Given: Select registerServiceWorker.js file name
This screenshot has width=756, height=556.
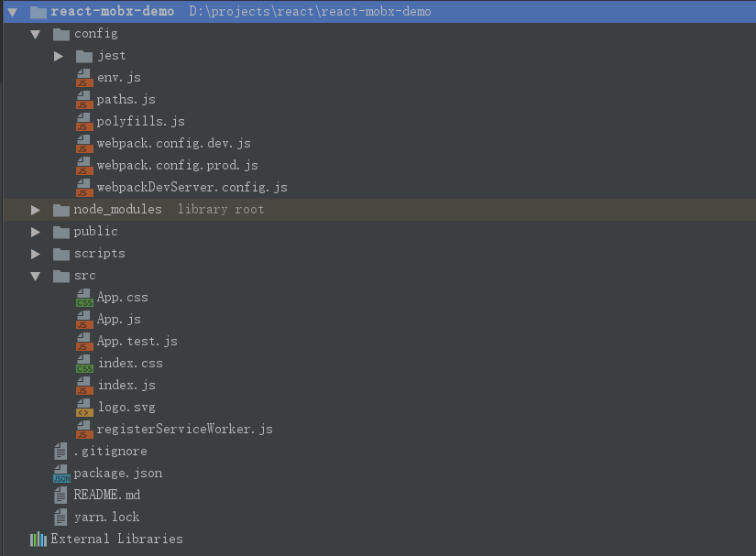Looking at the screenshot, I should [x=185, y=430].
